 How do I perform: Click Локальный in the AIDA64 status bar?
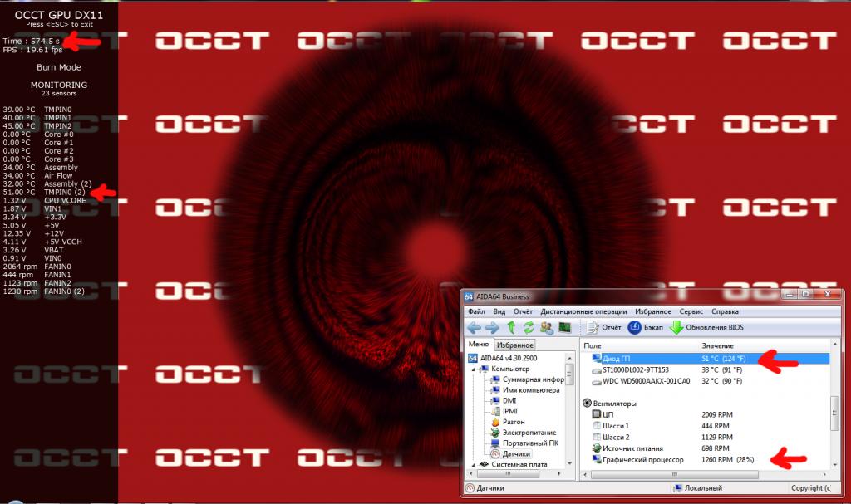698,488
